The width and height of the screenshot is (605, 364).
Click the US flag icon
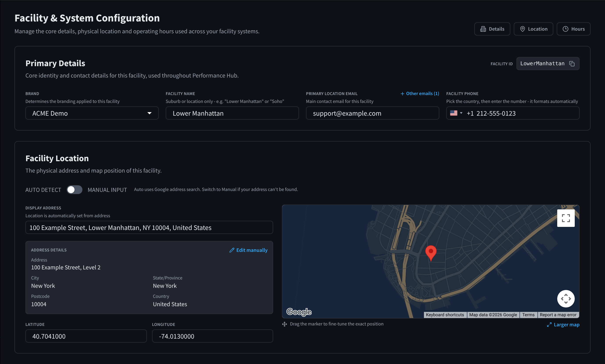point(454,113)
